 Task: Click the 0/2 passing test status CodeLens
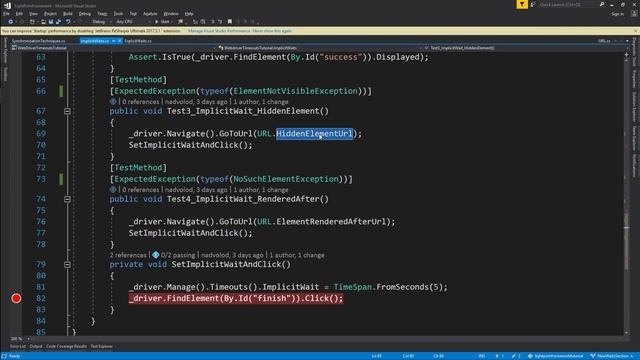[x=173, y=255]
